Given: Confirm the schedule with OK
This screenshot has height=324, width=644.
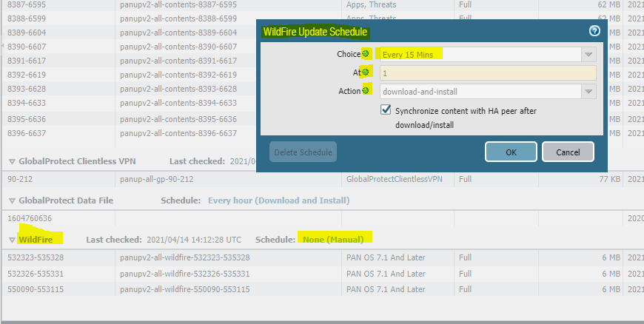Looking at the screenshot, I should point(511,152).
